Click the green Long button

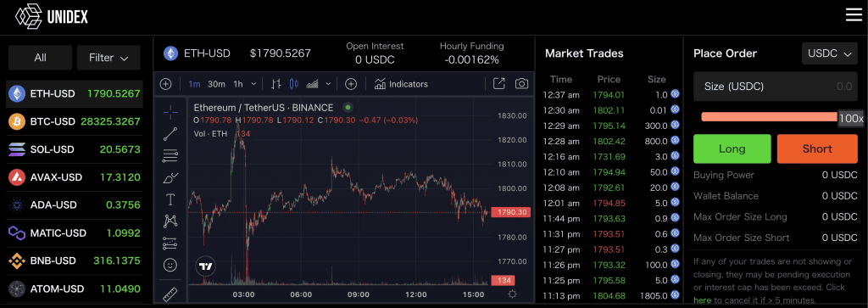[x=732, y=148]
